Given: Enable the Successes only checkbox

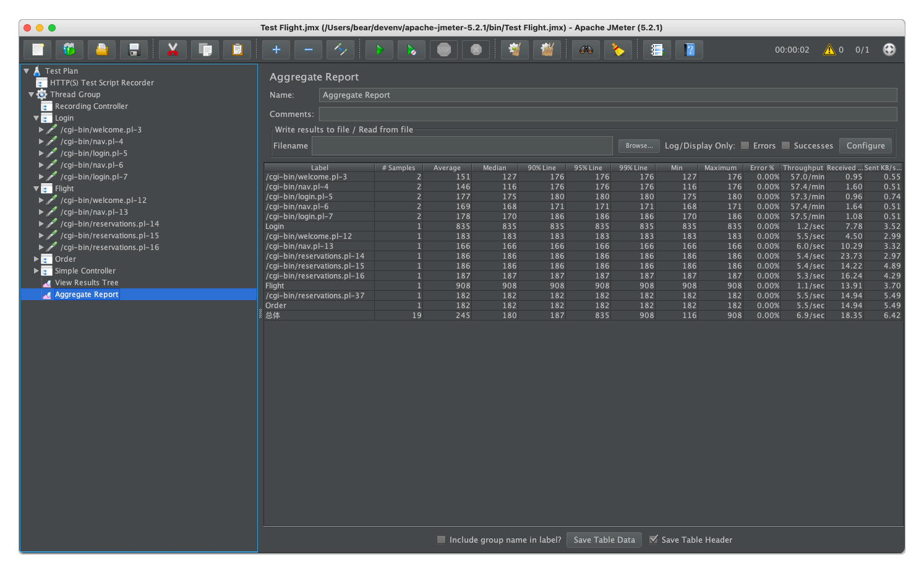Looking at the screenshot, I should point(785,145).
